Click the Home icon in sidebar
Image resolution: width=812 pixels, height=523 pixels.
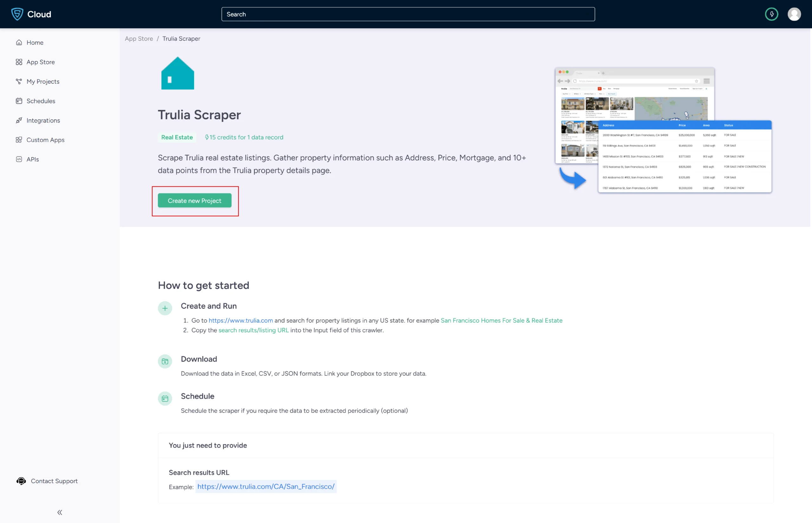(19, 42)
